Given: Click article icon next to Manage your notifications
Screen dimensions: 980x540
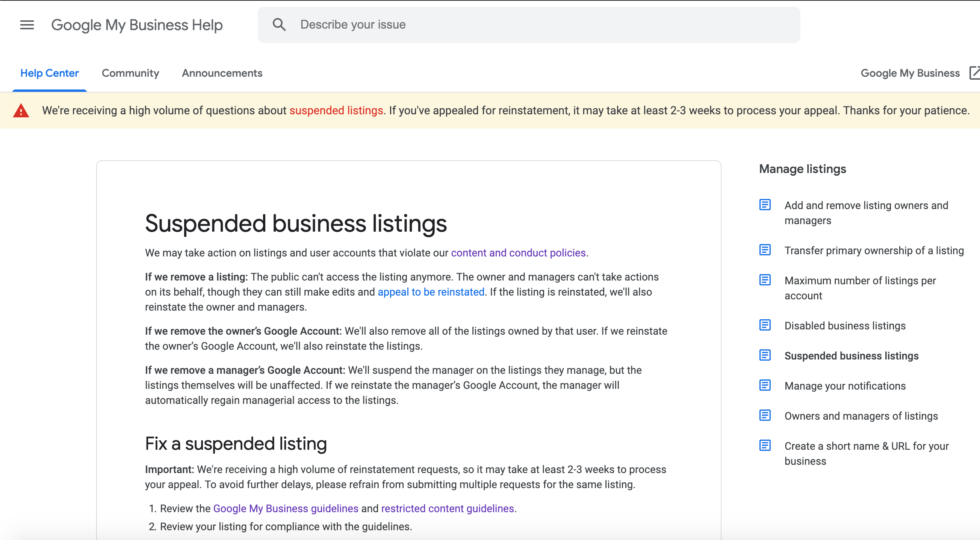Looking at the screenshot, I should tap(765, 385).
